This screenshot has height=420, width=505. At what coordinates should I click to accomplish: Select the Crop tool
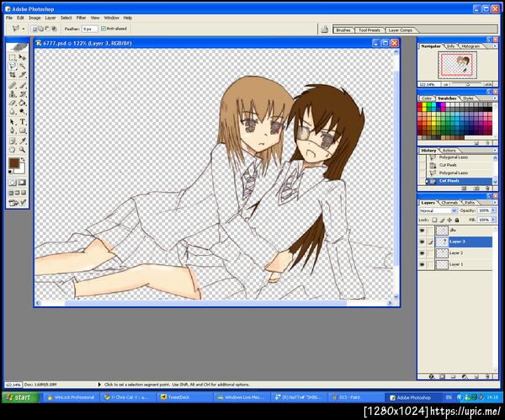(13, 75)
